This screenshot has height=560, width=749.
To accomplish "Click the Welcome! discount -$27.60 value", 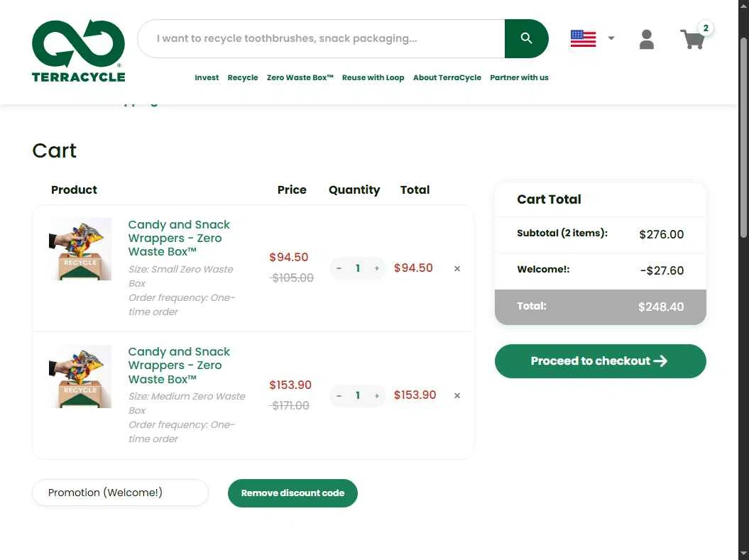I will click(x=662, y=270).
